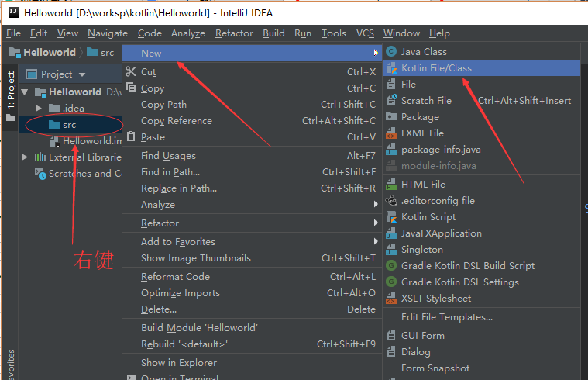588x380 pixels.
Task: Select Copy Reference menu item
Action: (x=252, y=120)
